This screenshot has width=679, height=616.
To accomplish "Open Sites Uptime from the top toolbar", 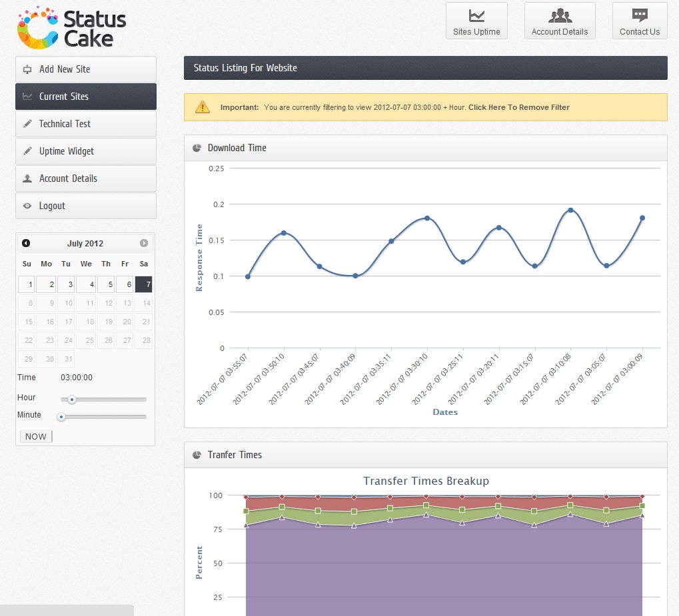I will [476, 20].
